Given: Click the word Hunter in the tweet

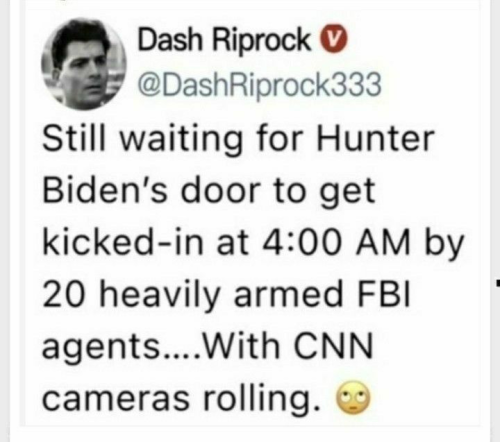Looking at the screenshot, I should point(375,137).
